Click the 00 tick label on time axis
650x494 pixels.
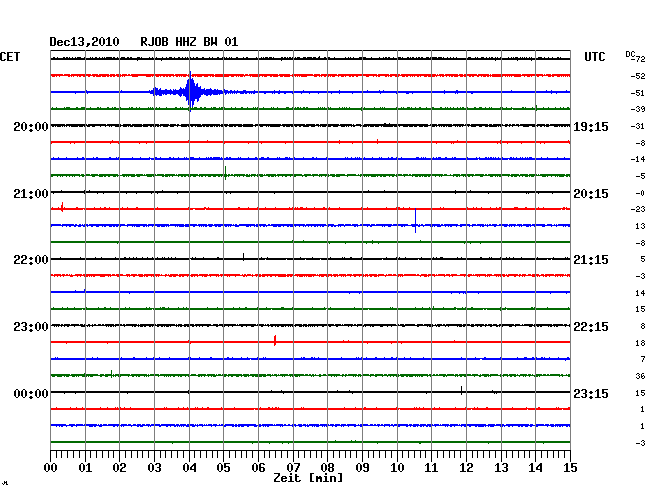51,468
